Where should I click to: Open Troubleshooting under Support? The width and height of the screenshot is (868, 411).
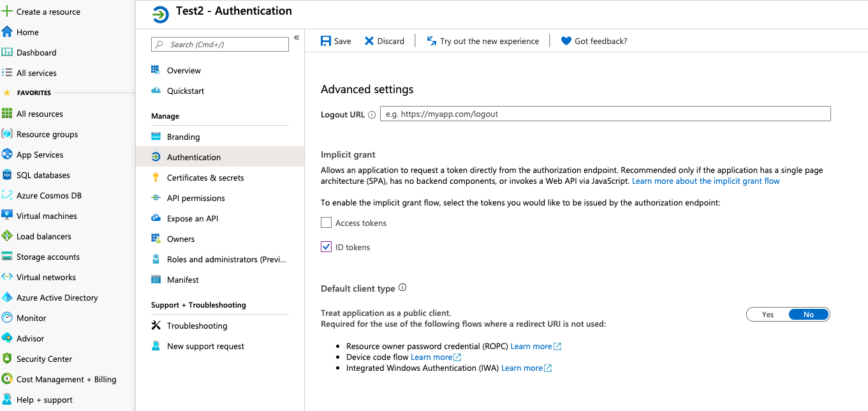tap(220, 325)
